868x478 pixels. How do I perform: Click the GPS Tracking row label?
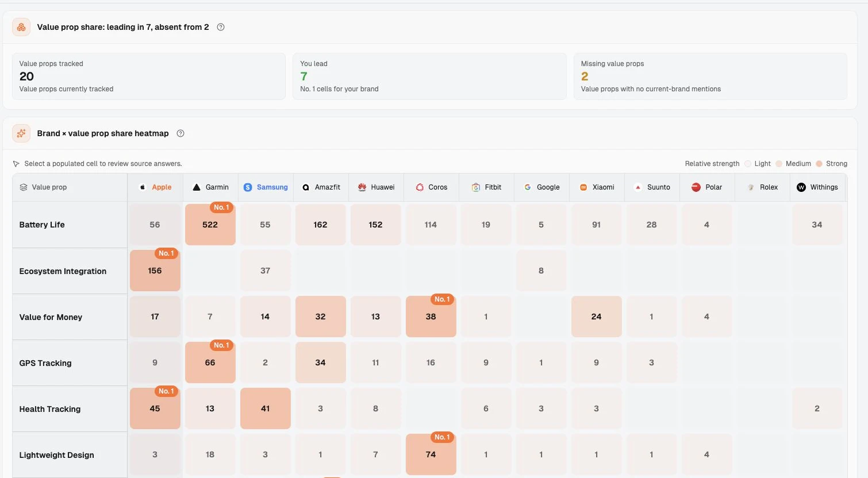pos(45,363)
